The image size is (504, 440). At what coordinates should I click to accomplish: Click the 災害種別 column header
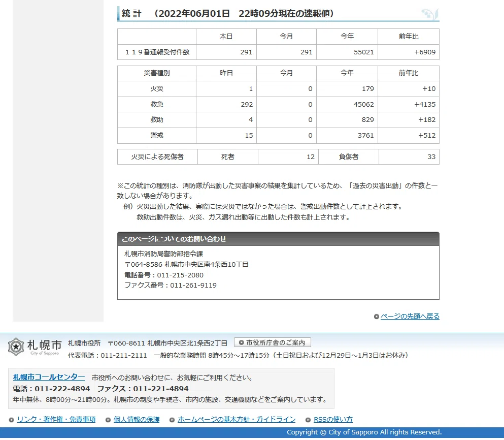tap(157, 73)
